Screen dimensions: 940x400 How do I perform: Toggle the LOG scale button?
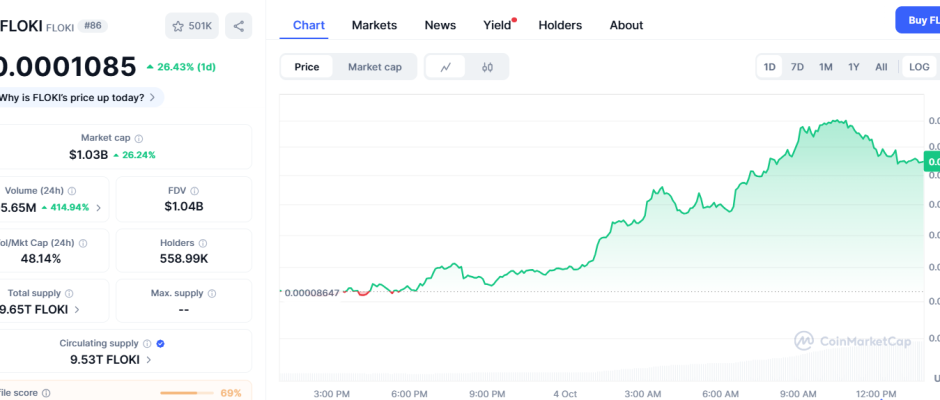click(x=918, y=67)
